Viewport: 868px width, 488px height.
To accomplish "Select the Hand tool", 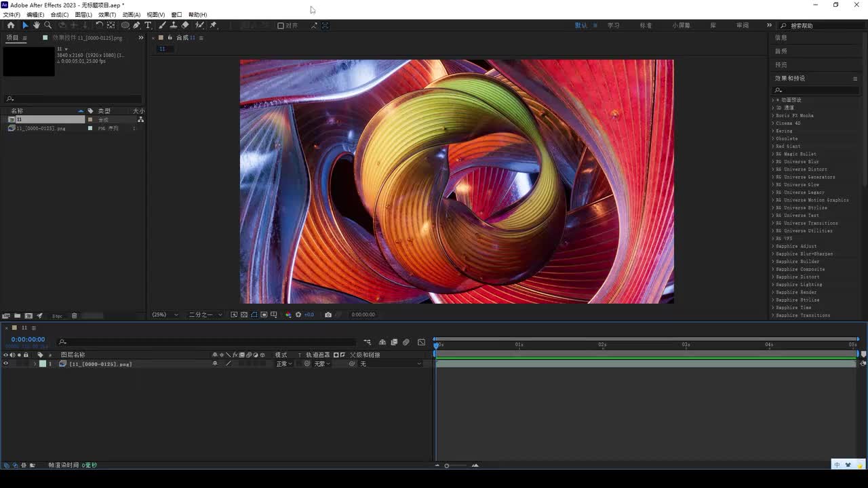I will 37,25.
